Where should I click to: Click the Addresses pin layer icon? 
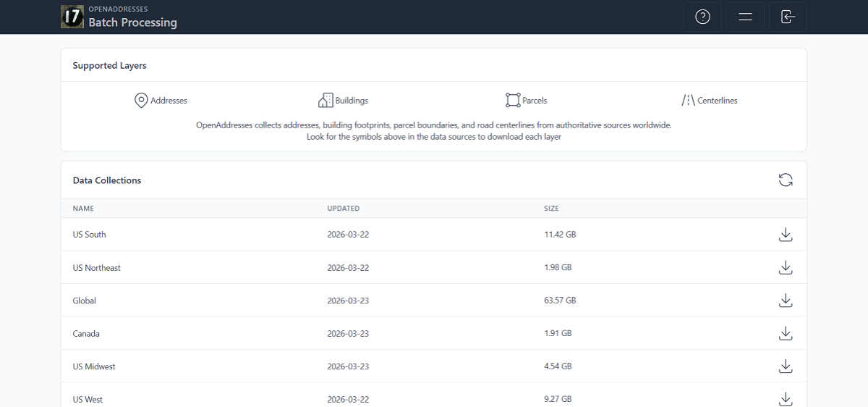[142, 101]
